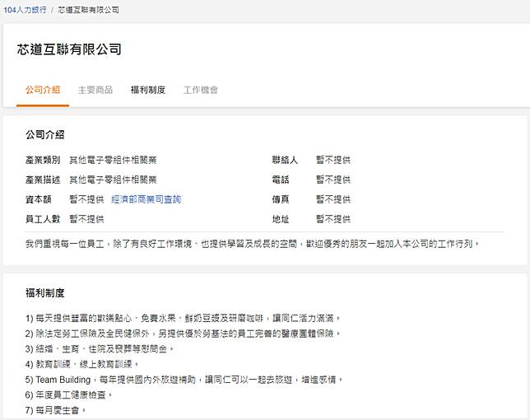Click benefit item 5 Team Building
This screenshot has width=530, height=420.
tap(184, 380)
